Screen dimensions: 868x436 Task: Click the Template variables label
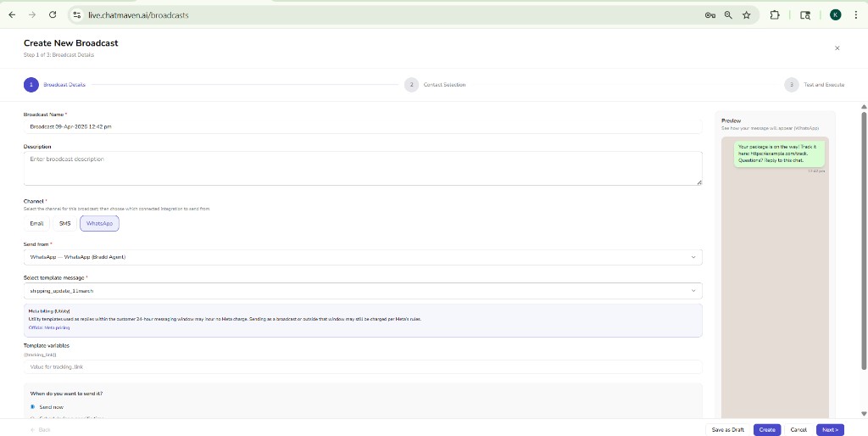(47, 346)
